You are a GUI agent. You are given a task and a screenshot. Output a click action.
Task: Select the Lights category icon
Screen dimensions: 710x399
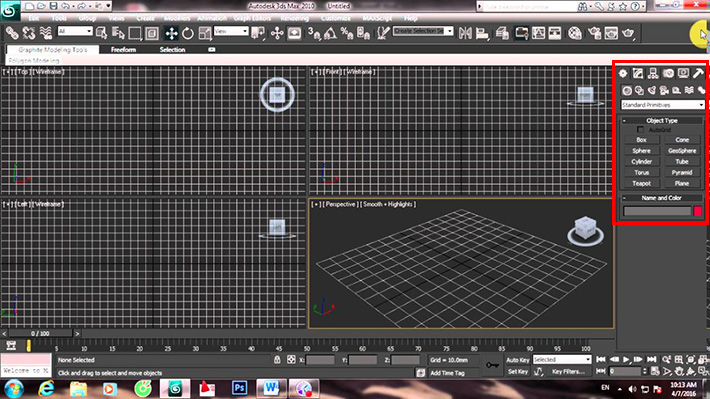click(652, 91)
